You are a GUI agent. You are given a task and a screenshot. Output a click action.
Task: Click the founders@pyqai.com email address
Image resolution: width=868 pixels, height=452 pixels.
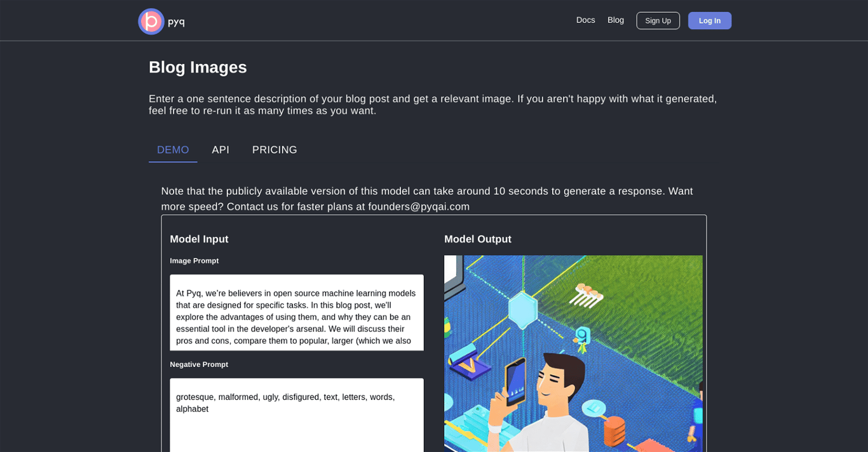[x=419, y=207]
